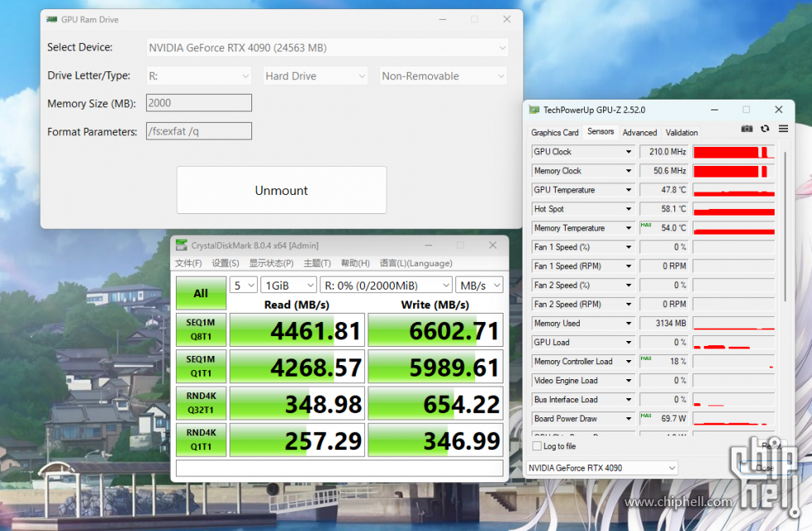Screen dimensions: 812x531
Task: Open NVIDIA GeForce RTX 4090 selector in GPU-Z
Action: [x=602, y=468]
